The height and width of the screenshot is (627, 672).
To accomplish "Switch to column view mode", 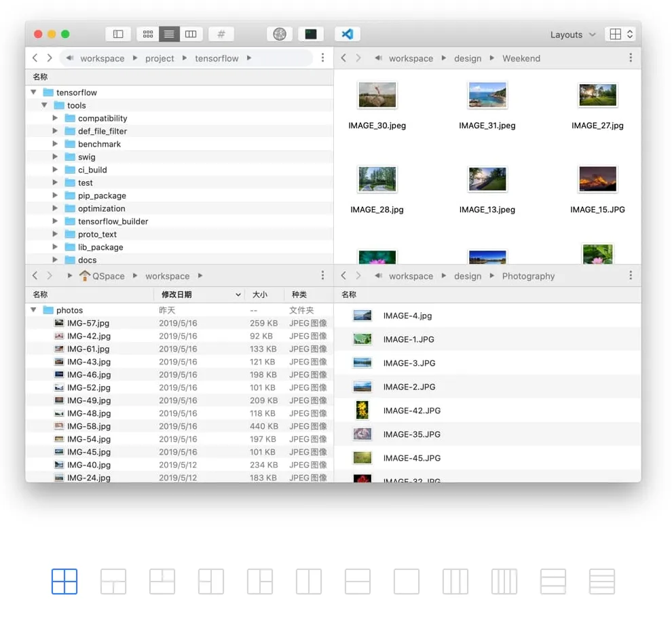I will [191, 35].
